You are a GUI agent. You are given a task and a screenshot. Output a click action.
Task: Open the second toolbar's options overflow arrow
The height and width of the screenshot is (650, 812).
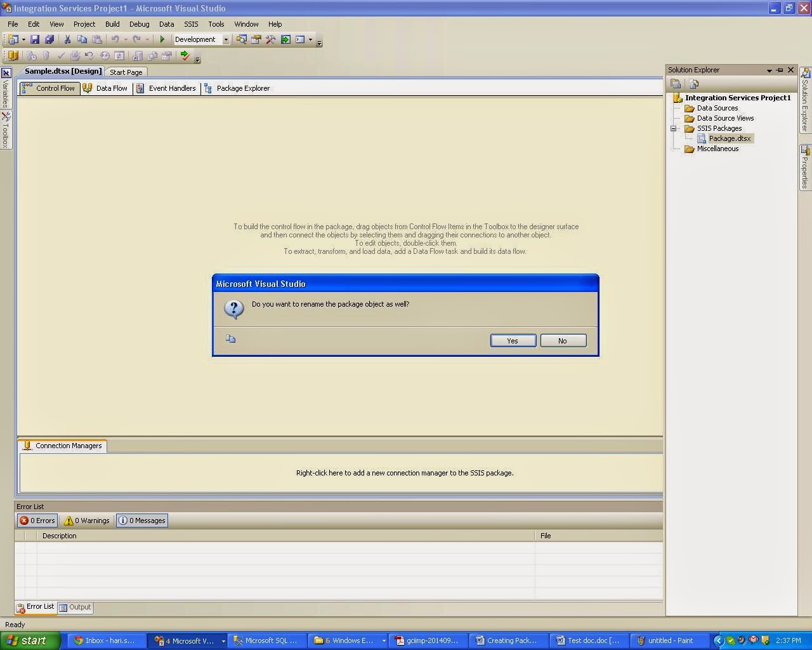click(197, 58)
